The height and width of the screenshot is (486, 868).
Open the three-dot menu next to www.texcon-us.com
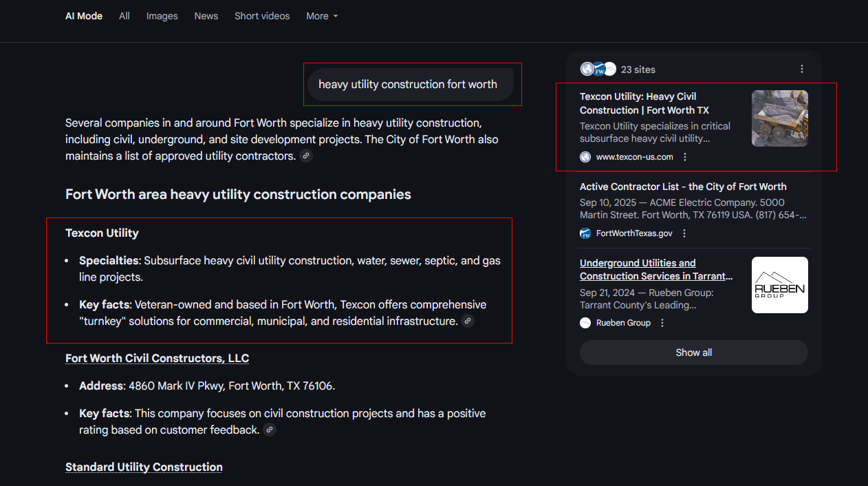pyautogui.click(x=685, y=157)
